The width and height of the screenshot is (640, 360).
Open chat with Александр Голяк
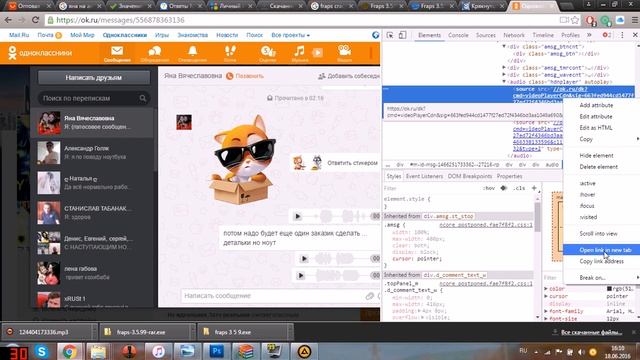(x=94, y=153)
